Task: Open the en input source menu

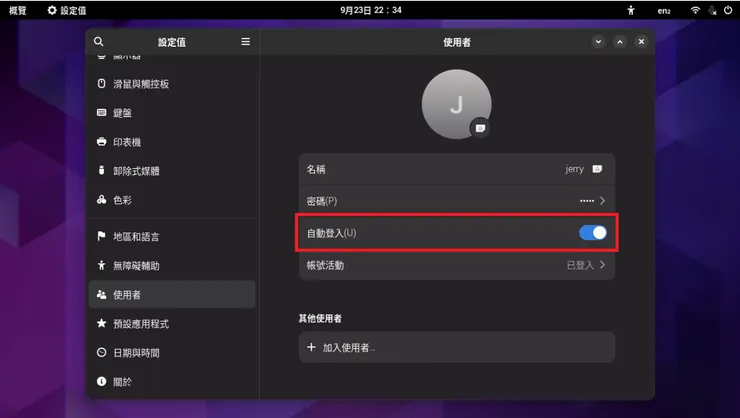Action: (x=664, y=10)
